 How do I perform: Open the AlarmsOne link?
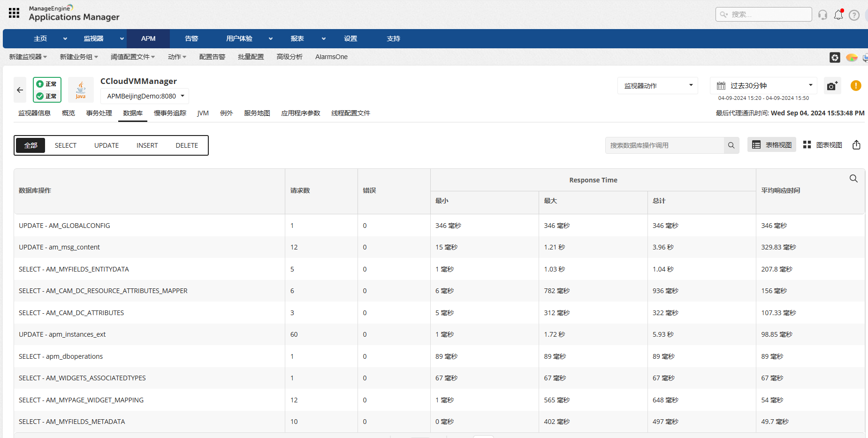pos(331,57)
